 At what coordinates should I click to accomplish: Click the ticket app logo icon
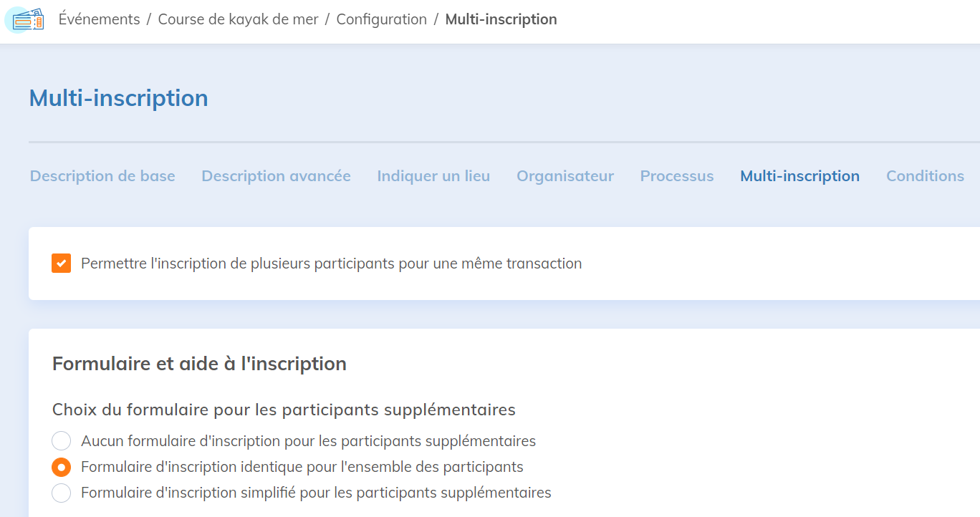click(27, 20)
